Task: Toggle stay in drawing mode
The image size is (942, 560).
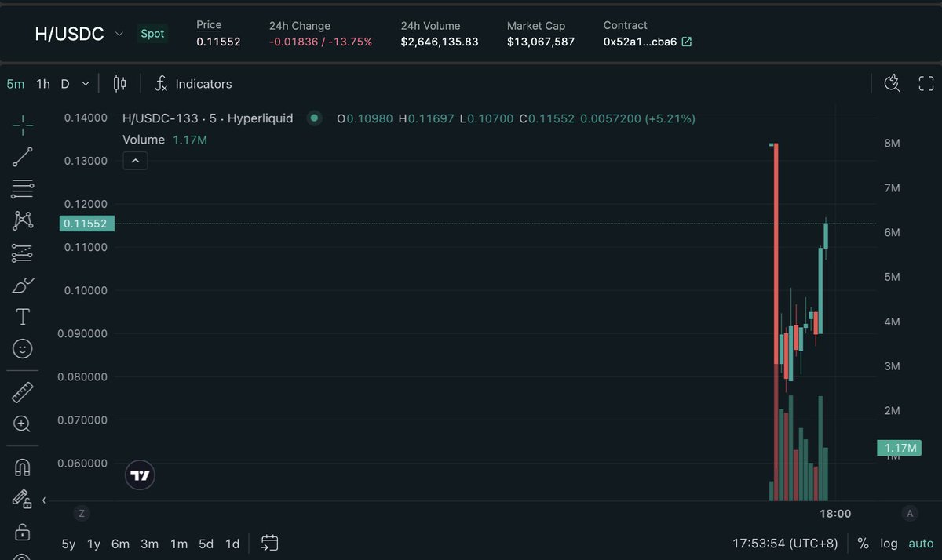Action: pyautogui.click(x=21, y=499)
